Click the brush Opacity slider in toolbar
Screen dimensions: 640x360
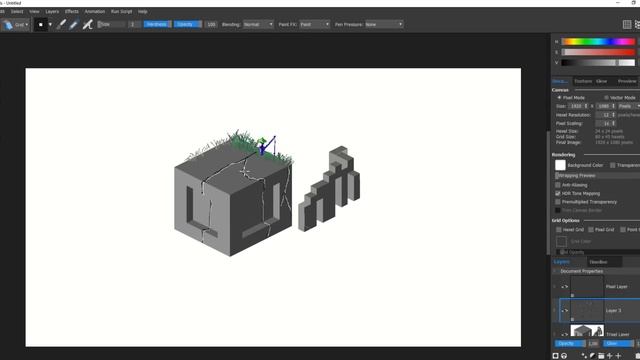pyautogui.click(x=187, y=24)
